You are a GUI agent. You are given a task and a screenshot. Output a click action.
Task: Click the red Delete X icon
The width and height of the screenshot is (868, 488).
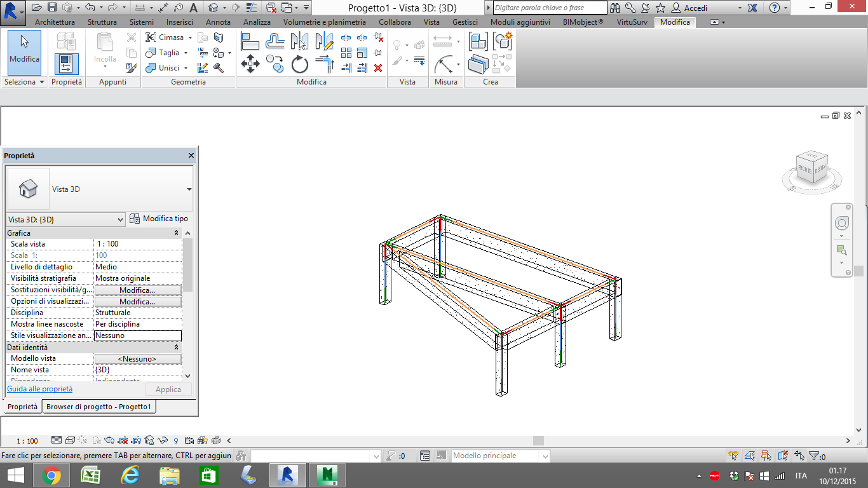click(378, 68)
